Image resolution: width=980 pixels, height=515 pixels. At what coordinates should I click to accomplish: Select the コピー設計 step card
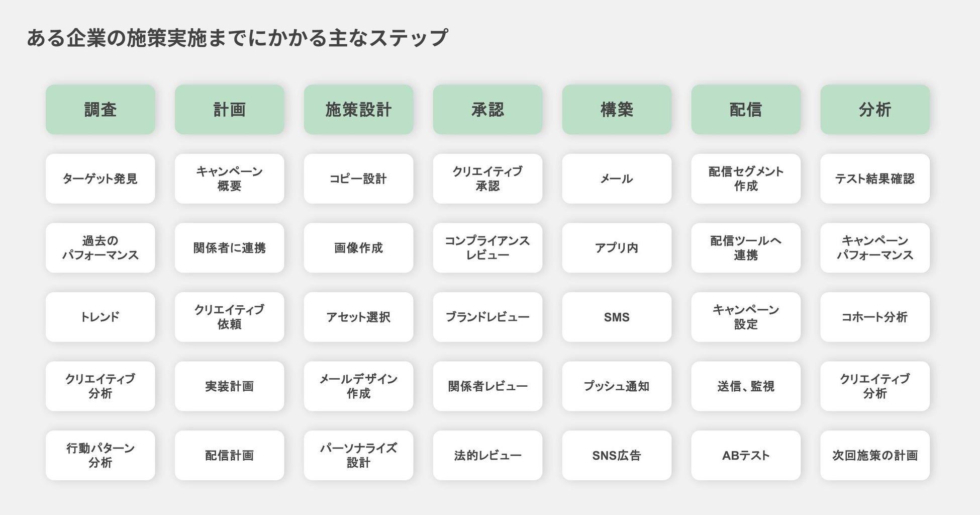coord(358,179)
